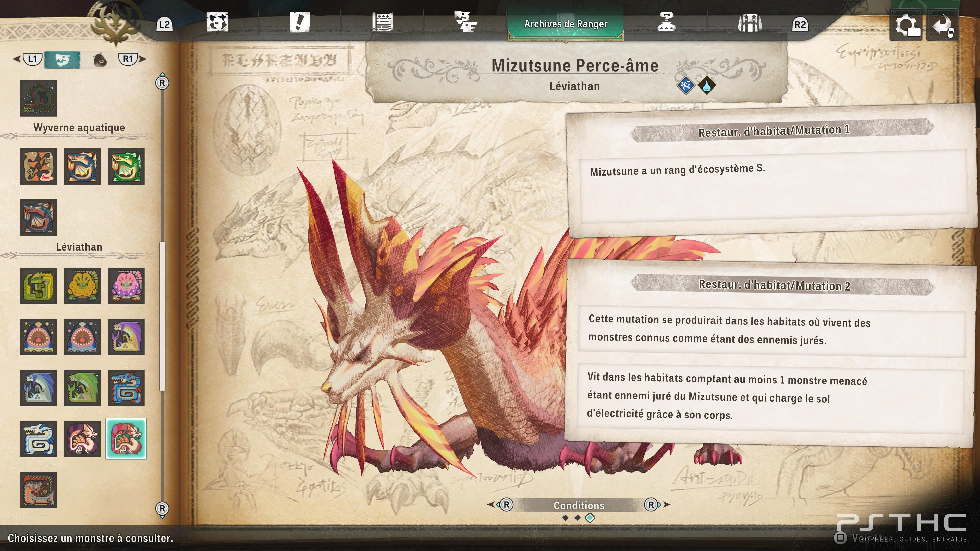Image resolution: width=980 pixels, height=551 pixels.
Task: Select the Nibelsnarf icon with yellow dots
Action: 39,337
